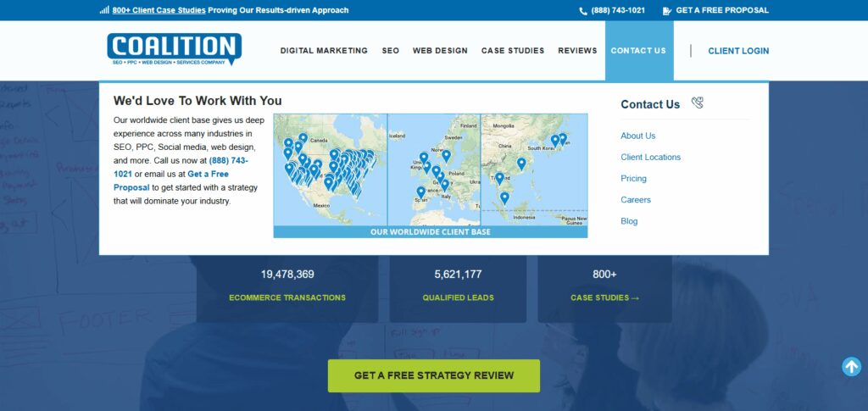Screen dimensions: 868x411
Task: Click the map pin over Spain
Action: point(420,192)
